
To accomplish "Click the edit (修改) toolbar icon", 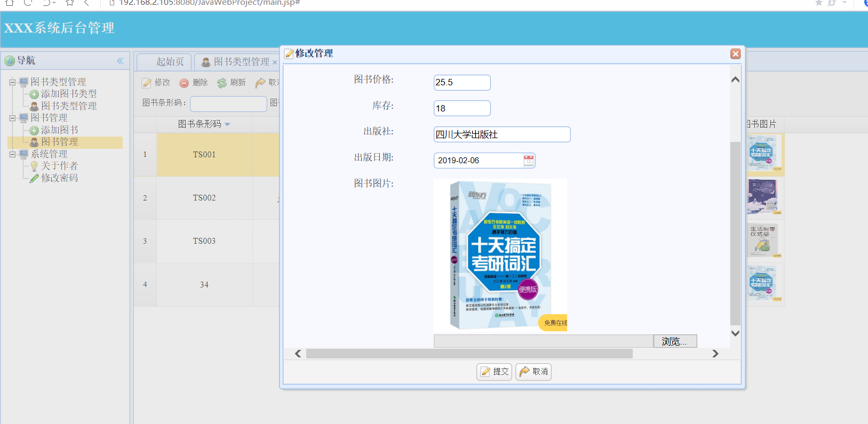I will (x=147, y=83).
